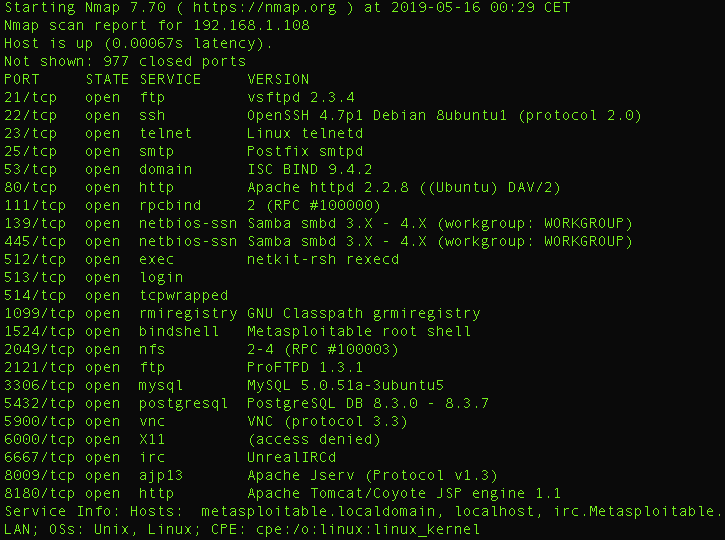The width and height of the screenshot is (725, 540).
Task: Click the VERSION column header
Action: coord(278,80)
